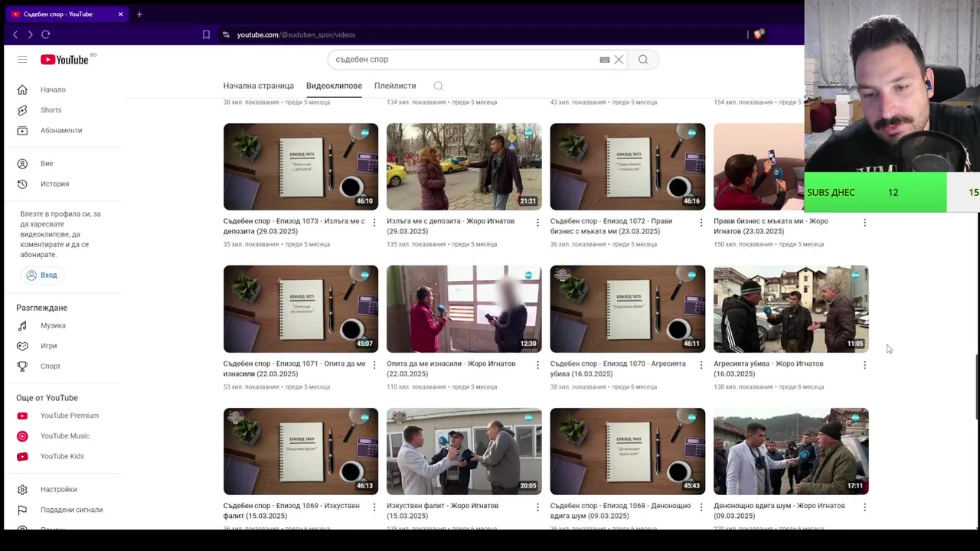The image size is (980, 551).
Task: Open Агресията убива thumbnail 11:05
Action: 791,309
